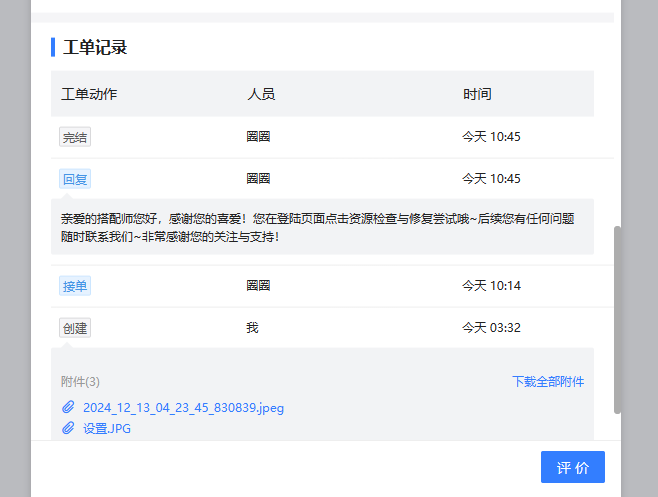Click the 完结 action tag
The image size is (658, 497).
coord(75,138)
